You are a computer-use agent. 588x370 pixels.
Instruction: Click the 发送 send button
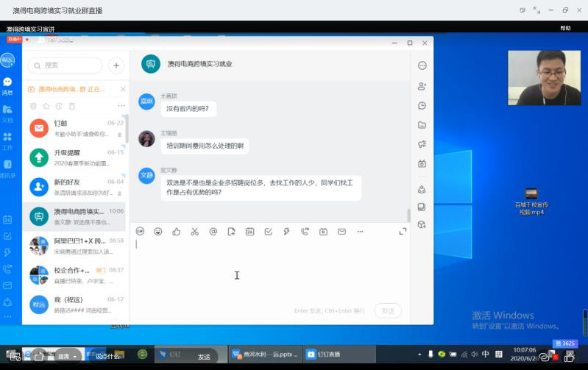tap(388, 310)
